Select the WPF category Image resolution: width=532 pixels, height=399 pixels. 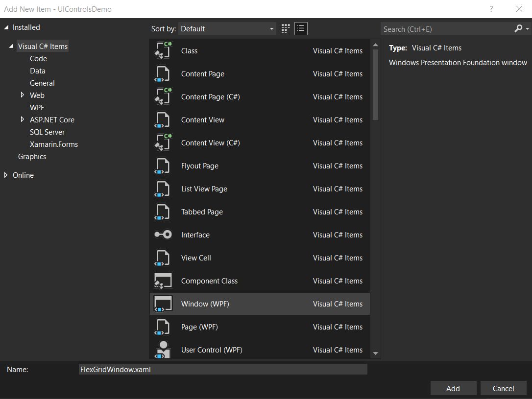pyautogui.click(x=37, y=107)
